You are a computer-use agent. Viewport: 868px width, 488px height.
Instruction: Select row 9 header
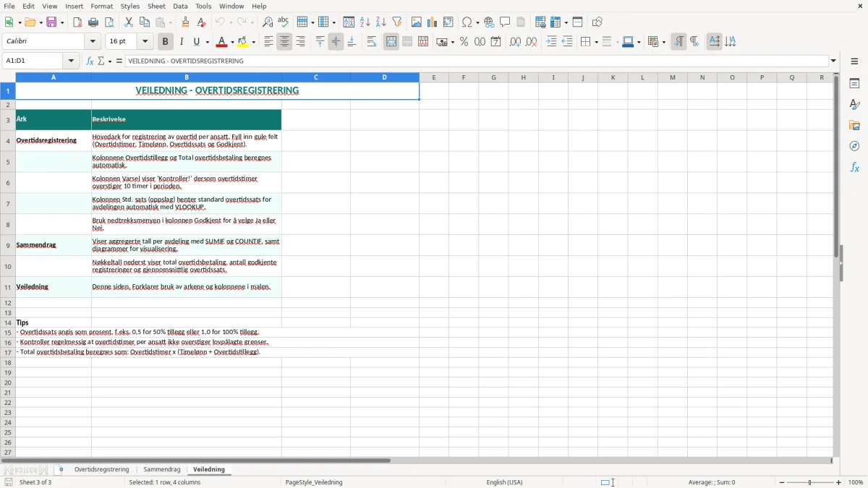coord(8,245)
